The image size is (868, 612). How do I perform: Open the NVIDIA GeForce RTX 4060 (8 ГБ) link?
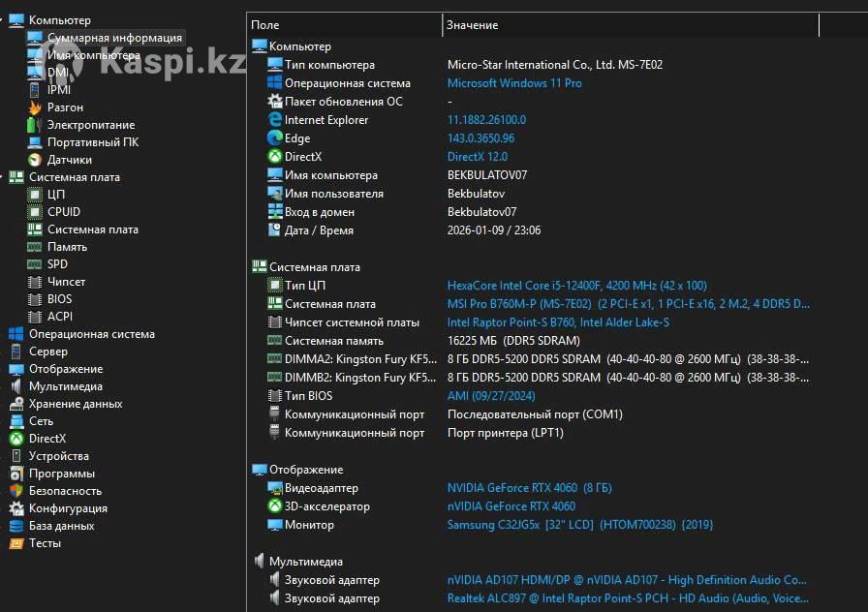(x=529, y=488)
